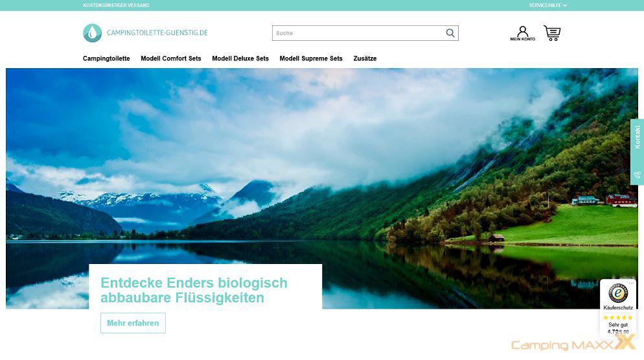Image resolution: width=644 pixels, height=360 pixels.
Task: Open the Zusätze navigation item
Action: pyautogui.click(x=365, y=58)
